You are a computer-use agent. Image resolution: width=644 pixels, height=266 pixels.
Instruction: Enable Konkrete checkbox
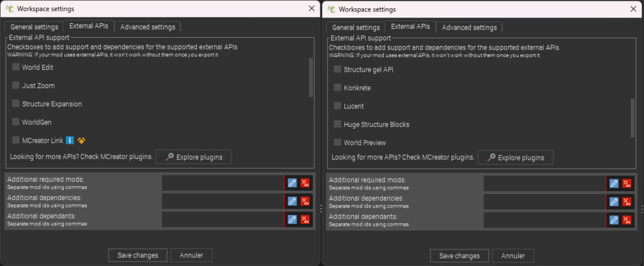click(x=337, y=87)
